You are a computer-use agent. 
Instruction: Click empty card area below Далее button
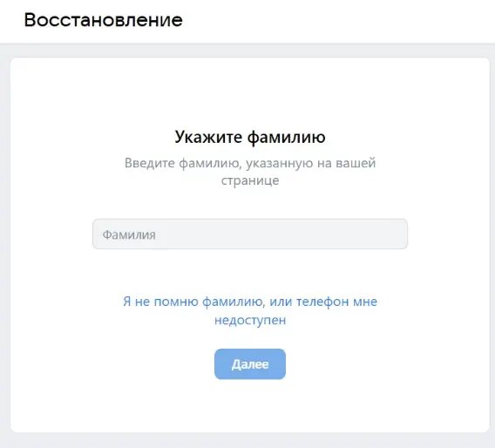[x=250, y=405]
